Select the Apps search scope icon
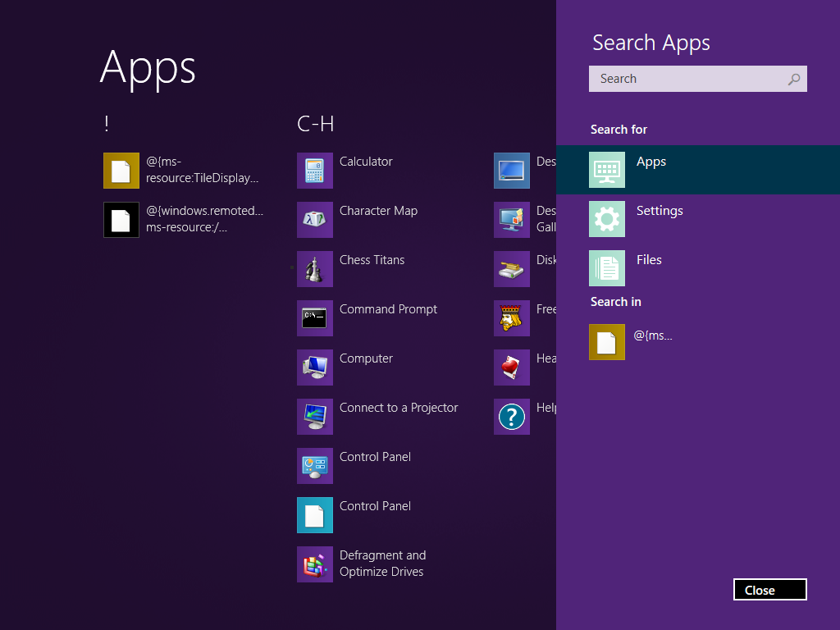 (x=606, y=170)
